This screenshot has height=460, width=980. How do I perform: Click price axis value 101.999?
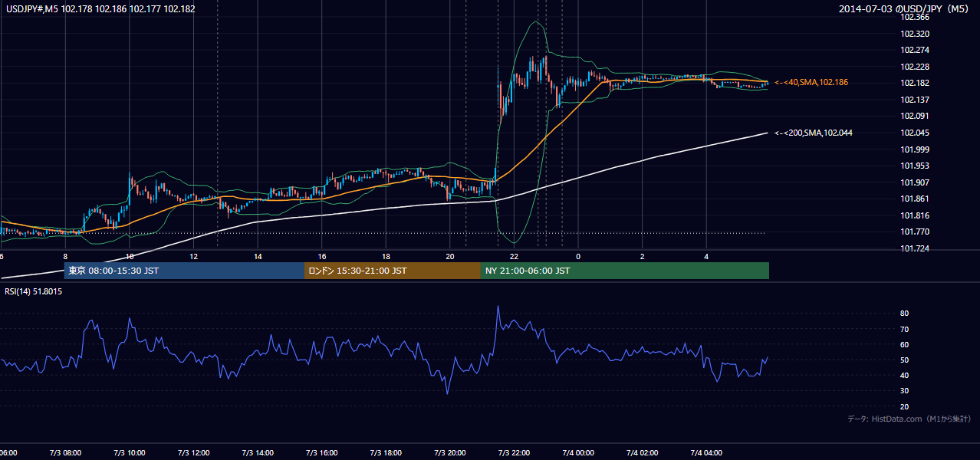[x=915, y=149]
